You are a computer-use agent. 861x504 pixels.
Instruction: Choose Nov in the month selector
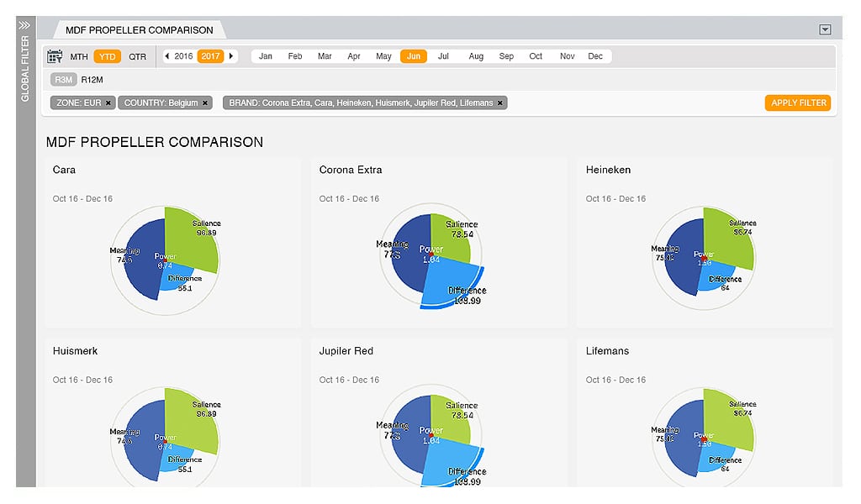tap(568, 56)
